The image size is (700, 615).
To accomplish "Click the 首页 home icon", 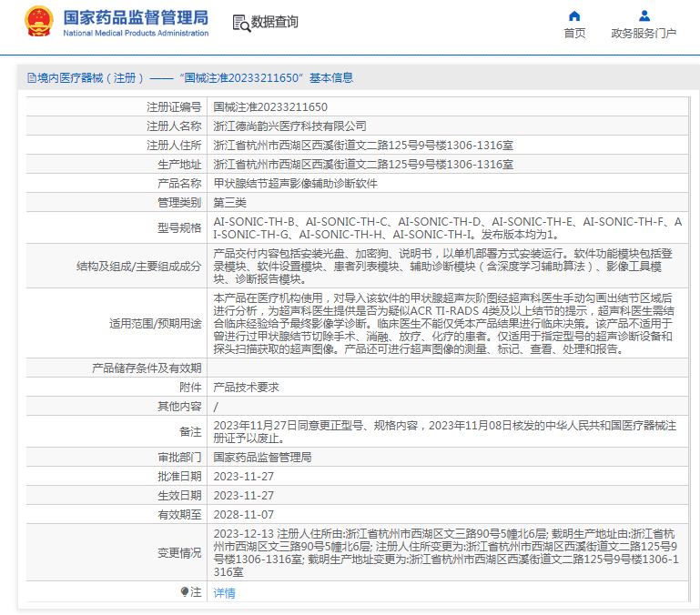I will tap(574, 16).
